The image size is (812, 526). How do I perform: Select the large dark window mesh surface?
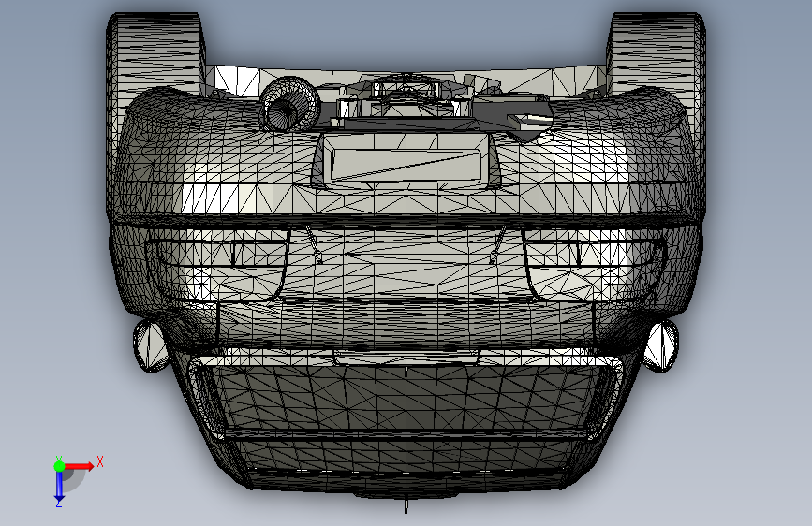click(406, 398)
